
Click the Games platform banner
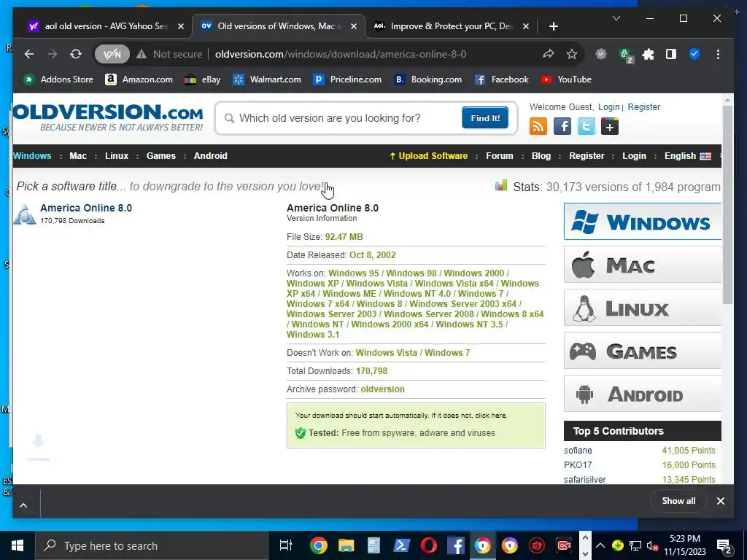tap(643, 351)
